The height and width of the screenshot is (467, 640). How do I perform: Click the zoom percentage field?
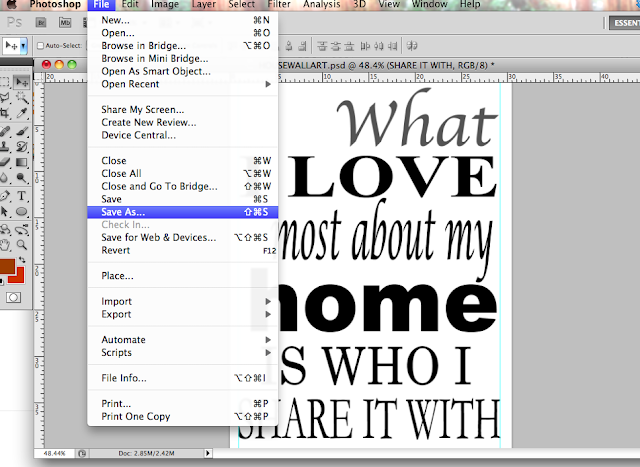(56, 453)
